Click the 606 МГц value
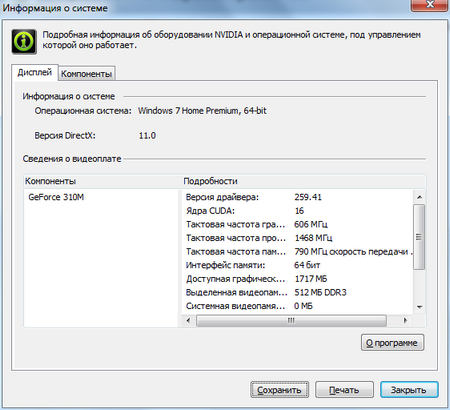The height and width of the screenshot is (410, 450). [311, 224]
